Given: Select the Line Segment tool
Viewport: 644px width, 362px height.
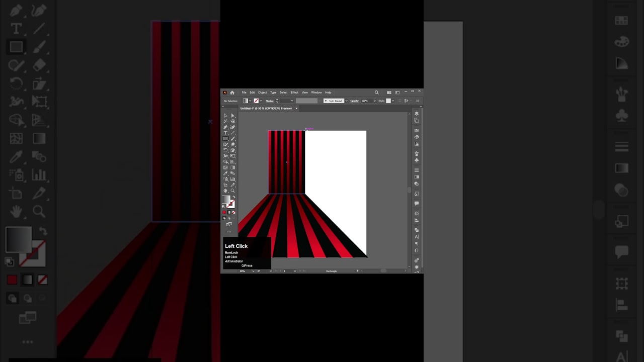Looking at the screenshot, I should click(x=233, y=133).
